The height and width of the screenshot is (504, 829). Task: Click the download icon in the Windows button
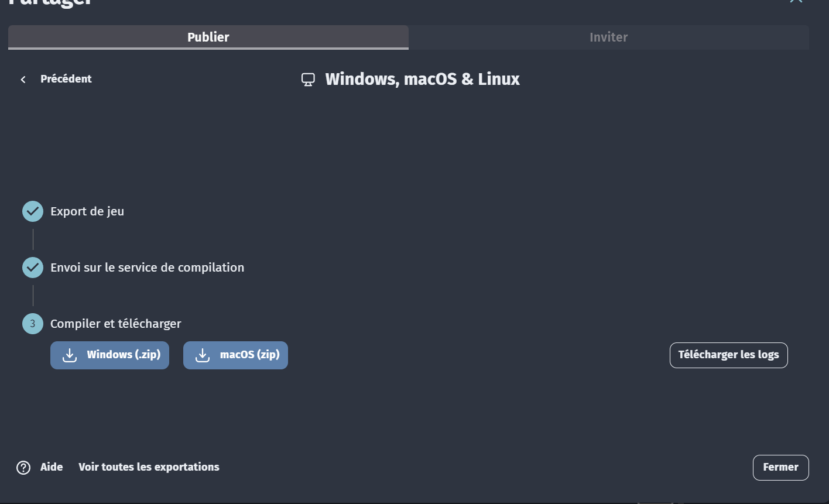(70, 355)
